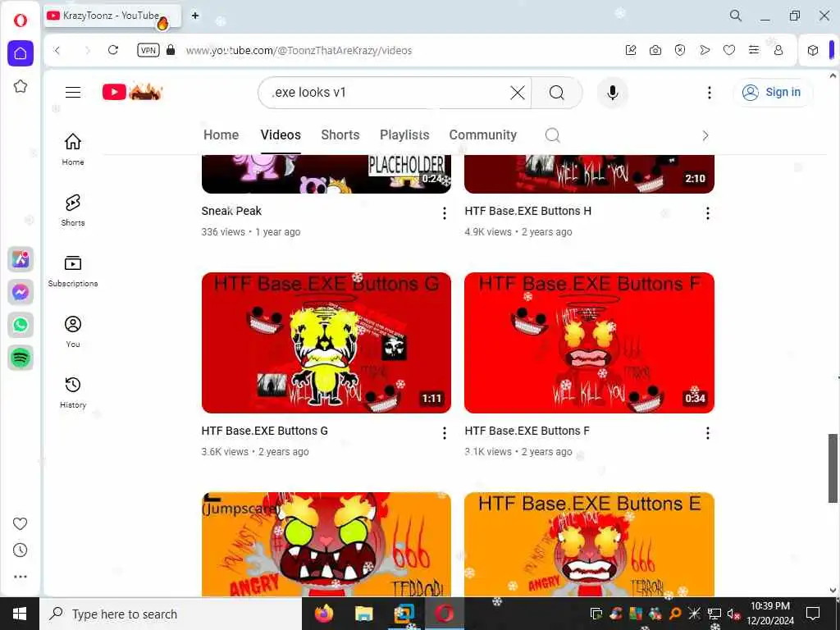Open Home in YouTube mini sidebar

73,149
